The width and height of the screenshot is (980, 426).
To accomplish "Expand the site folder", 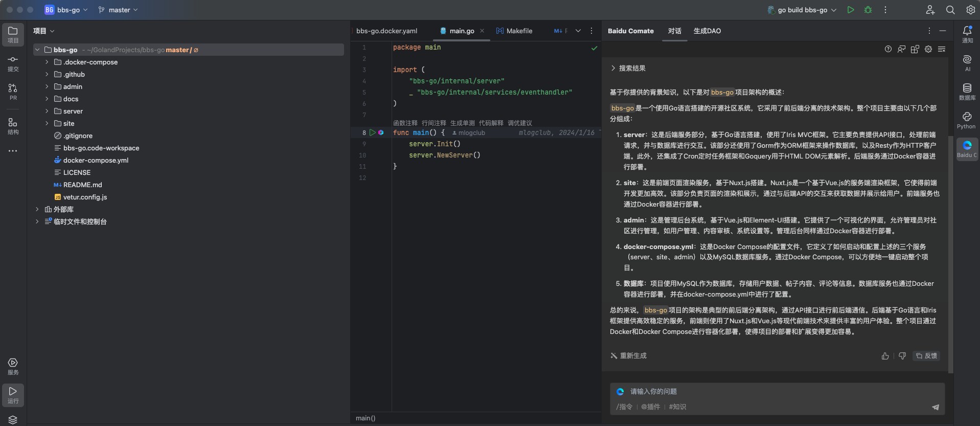I will [47, 123].
